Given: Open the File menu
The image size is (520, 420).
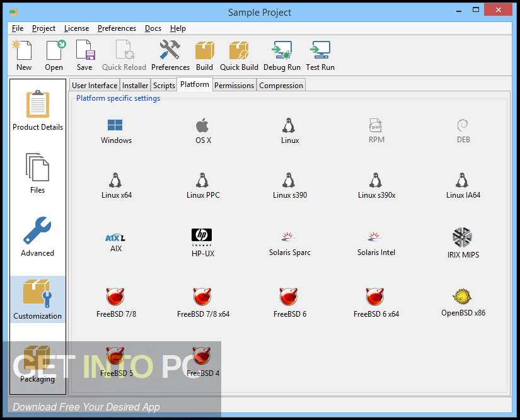Looking at the screenshot, I should (x=18, y=28).
